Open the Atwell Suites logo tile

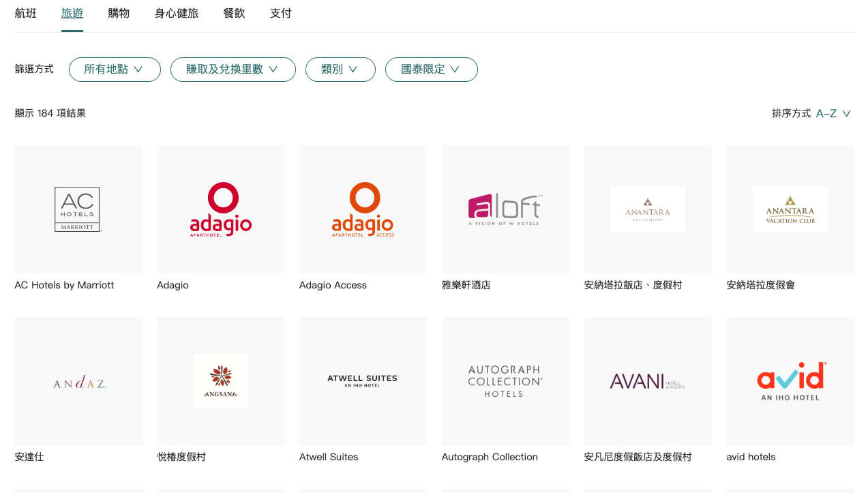(x=363, y=381)
